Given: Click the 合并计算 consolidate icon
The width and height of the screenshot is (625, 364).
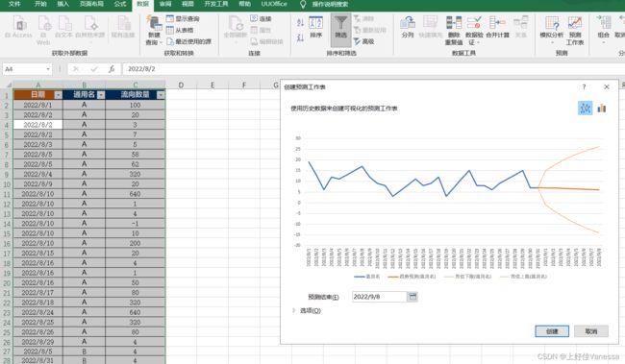Looking at the screenshot, I should [497, 27].
